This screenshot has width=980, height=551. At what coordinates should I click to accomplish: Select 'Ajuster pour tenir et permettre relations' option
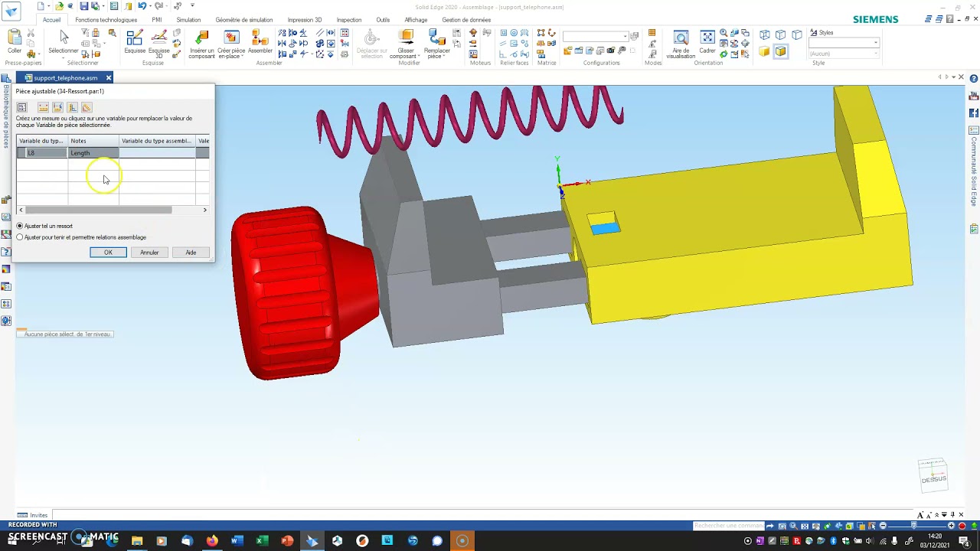[x=20, y=237]
